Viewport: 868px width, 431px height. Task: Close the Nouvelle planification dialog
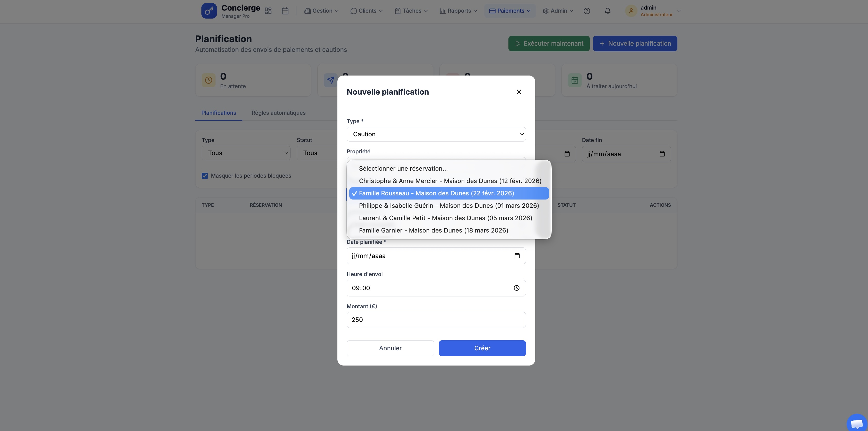519,92
